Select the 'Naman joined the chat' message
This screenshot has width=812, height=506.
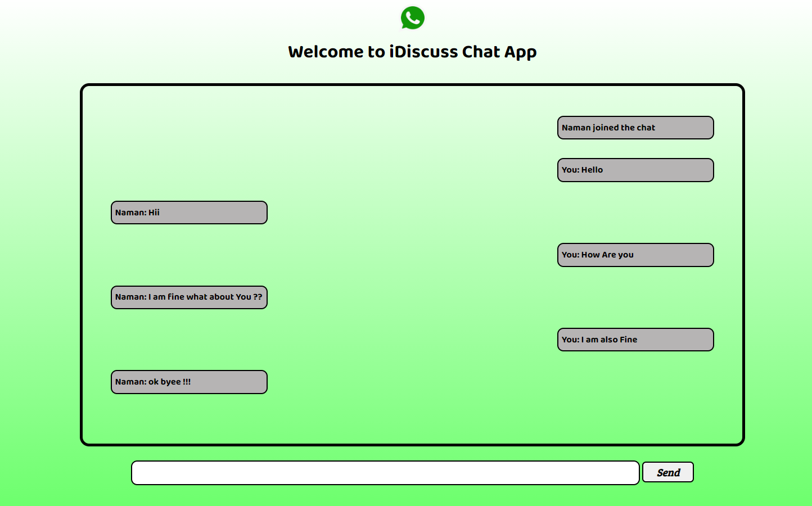635,128
